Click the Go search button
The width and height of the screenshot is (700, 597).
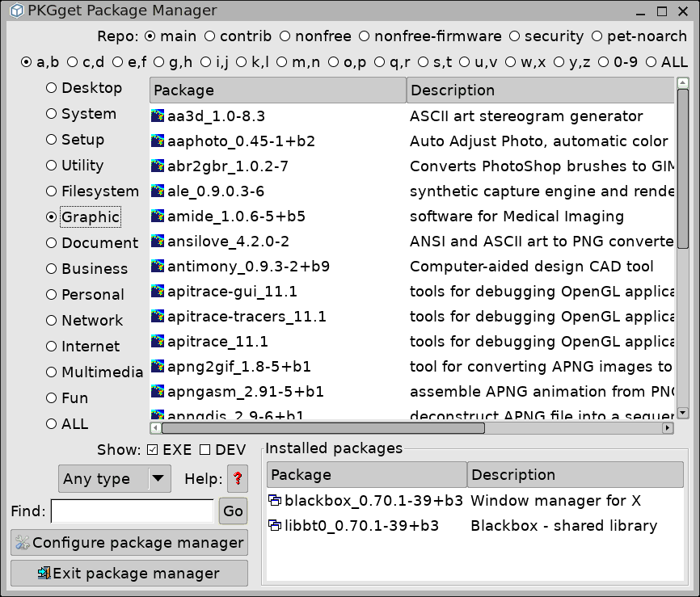233,511
